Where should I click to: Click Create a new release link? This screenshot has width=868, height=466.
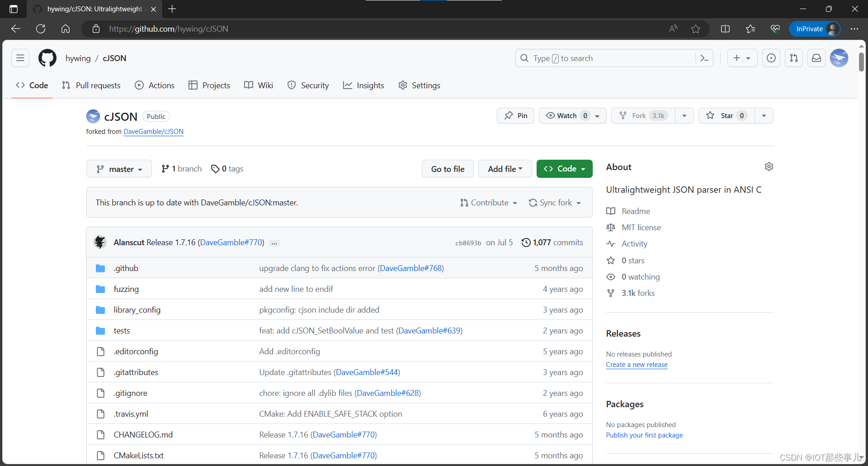pyautogui.click(x=637, y=365)
